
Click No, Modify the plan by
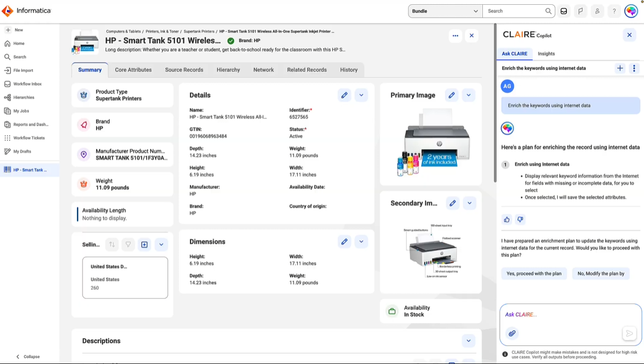click(x=601, y=274)
